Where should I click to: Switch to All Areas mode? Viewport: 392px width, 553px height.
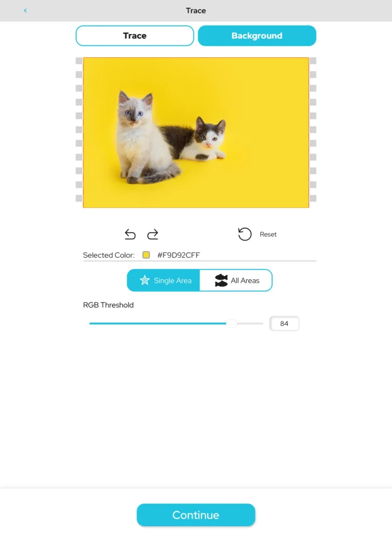pyautogui.click(x=236, y=280)
